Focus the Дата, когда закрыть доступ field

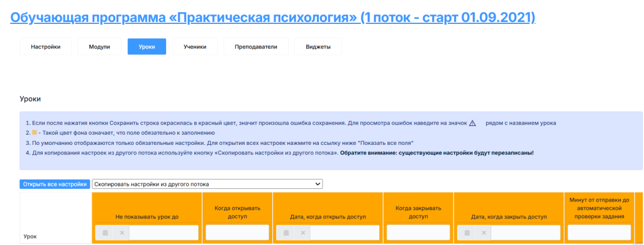pos(526,232)
